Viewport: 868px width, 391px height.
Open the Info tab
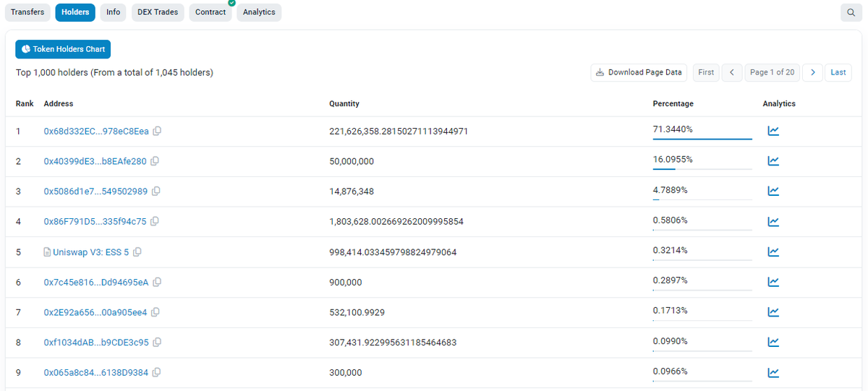pos(114,12)
